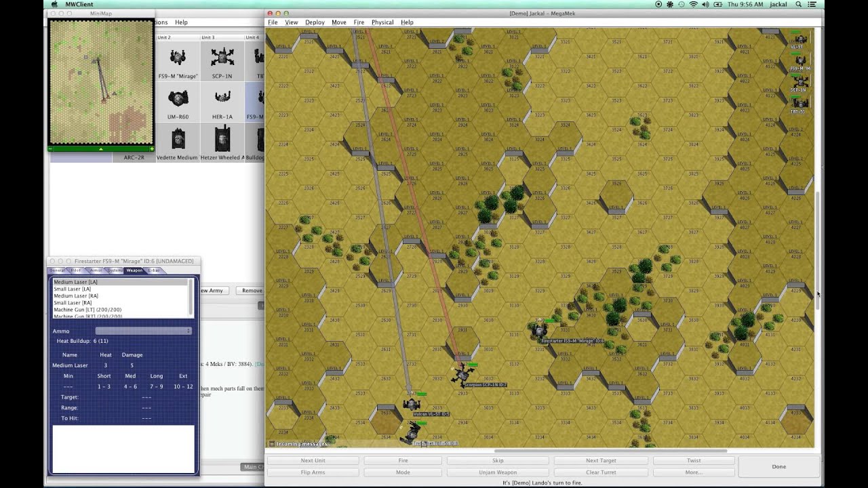Viewport: 868px width, 488px height.
Task: Collapse the MiniMap with the arrow
Action: tap(101, 148)
